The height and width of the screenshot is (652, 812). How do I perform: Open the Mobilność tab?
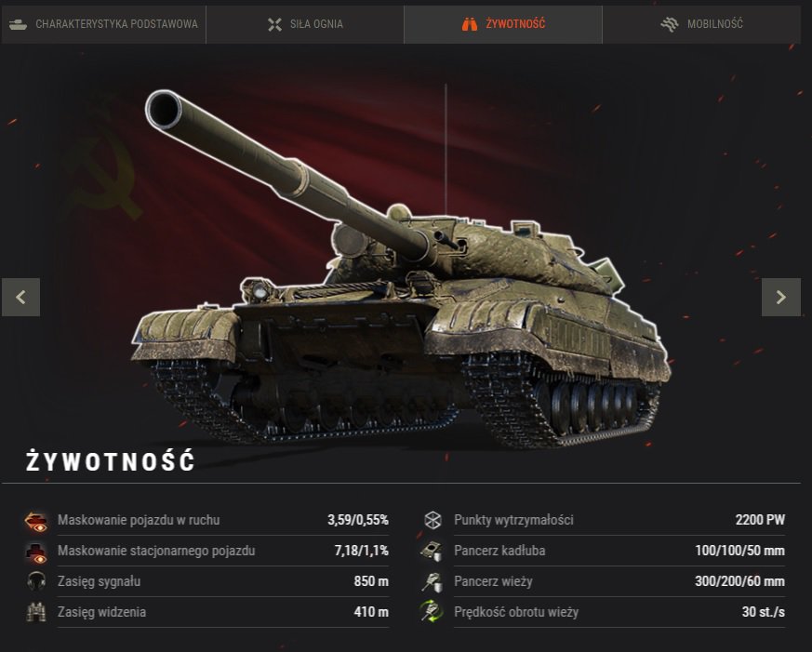[701, 24]
